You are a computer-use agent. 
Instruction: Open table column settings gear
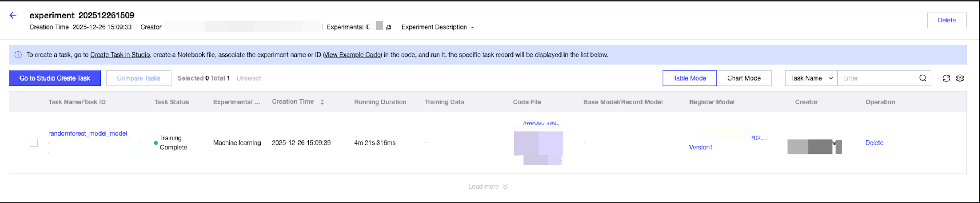[960, 78]
